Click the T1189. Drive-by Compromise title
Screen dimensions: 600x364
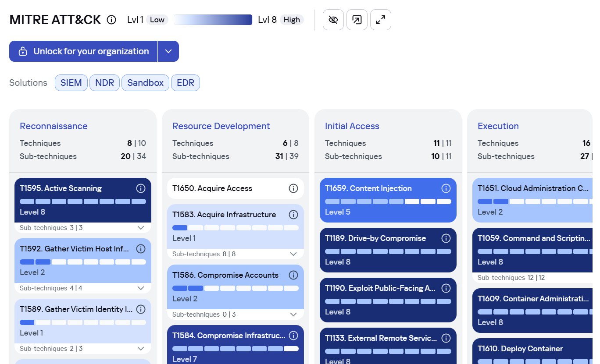click(375, 238)
